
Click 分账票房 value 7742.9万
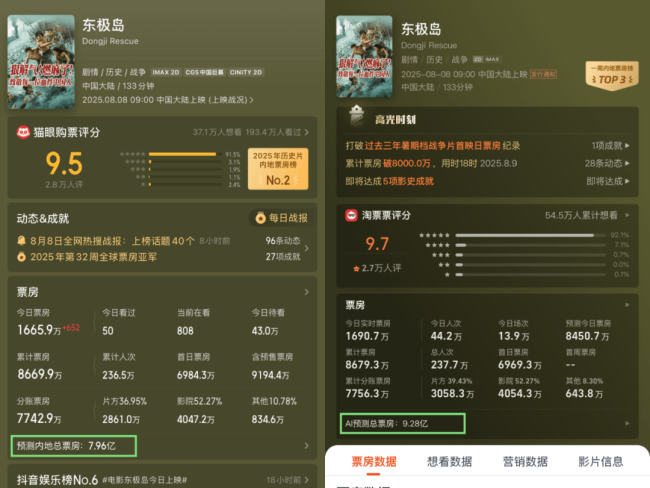[39, 419]
